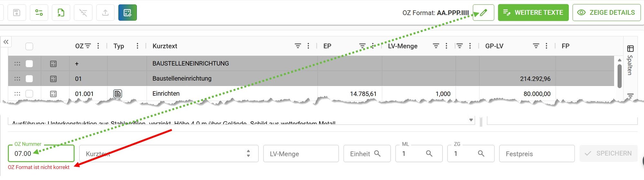The width and height of the screenshot is (644, 180).
Task: Open filter menu of OZ column
Action: point(88,46)
